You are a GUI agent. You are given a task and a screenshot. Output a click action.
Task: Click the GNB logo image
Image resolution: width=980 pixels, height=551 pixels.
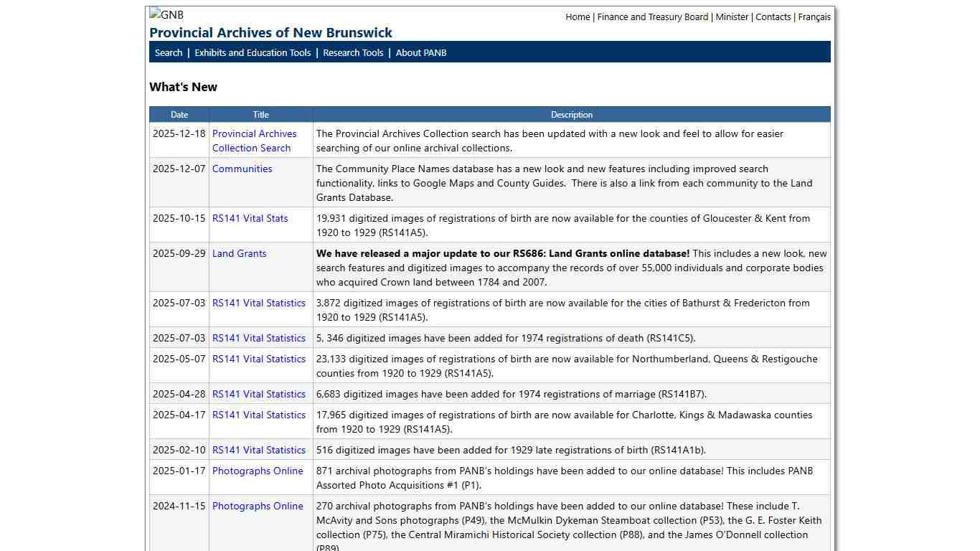tap(166, 14)
